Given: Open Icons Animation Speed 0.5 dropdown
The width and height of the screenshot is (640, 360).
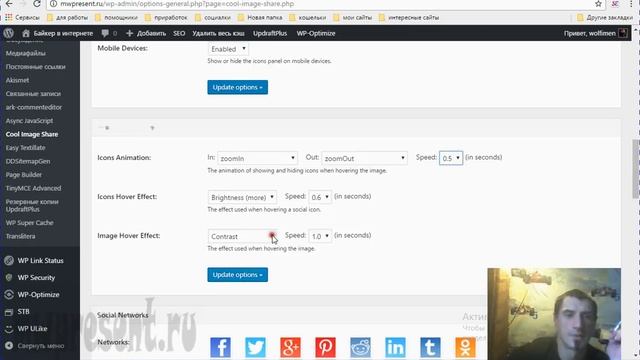Looking at the screenshot, I should 451,158.
